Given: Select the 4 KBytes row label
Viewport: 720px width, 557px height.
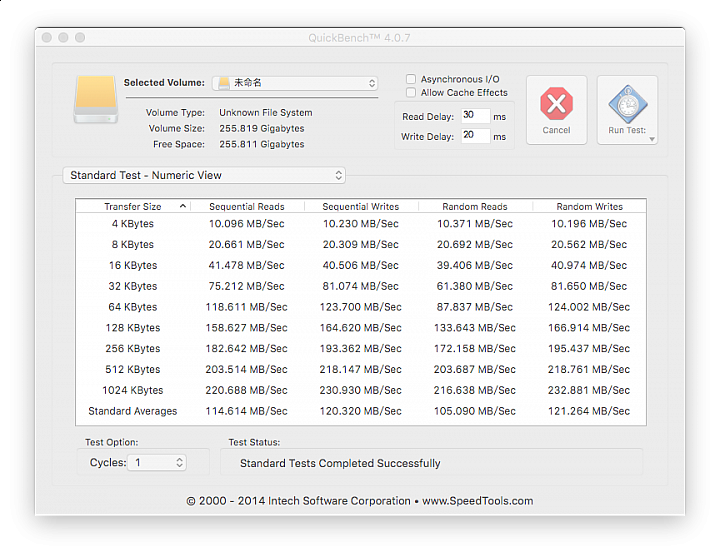Looking at the screenshot, I should [133, 224].
